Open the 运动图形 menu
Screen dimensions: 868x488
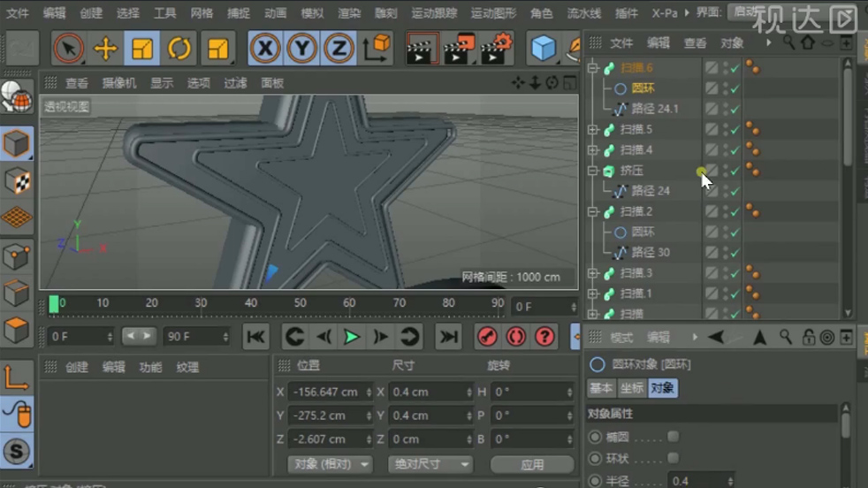493,12
